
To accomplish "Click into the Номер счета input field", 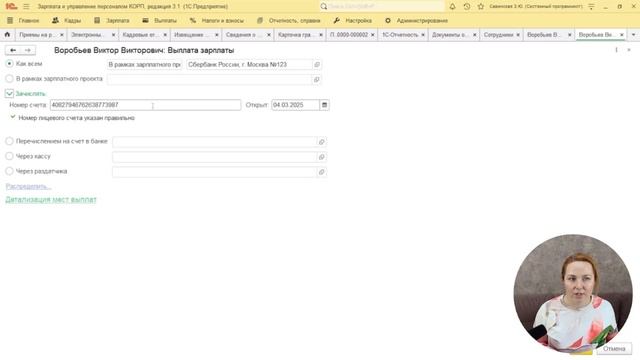I will point(145,105).
